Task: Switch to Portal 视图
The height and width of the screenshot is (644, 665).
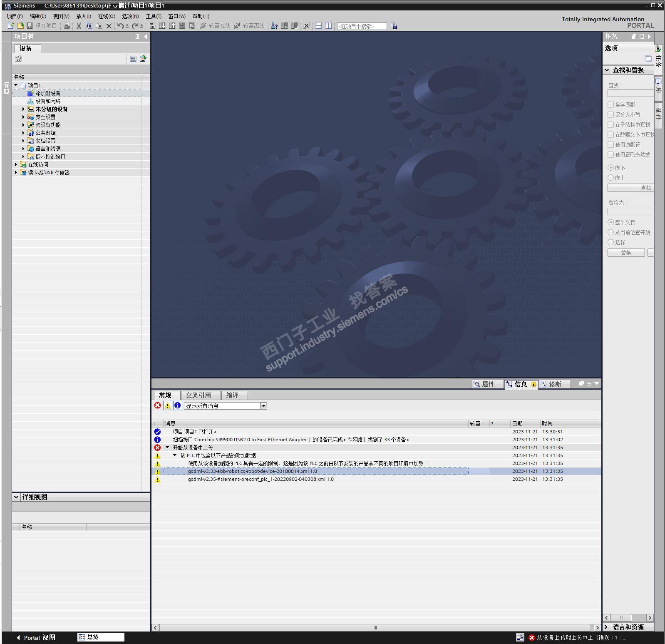Action: 36,637
